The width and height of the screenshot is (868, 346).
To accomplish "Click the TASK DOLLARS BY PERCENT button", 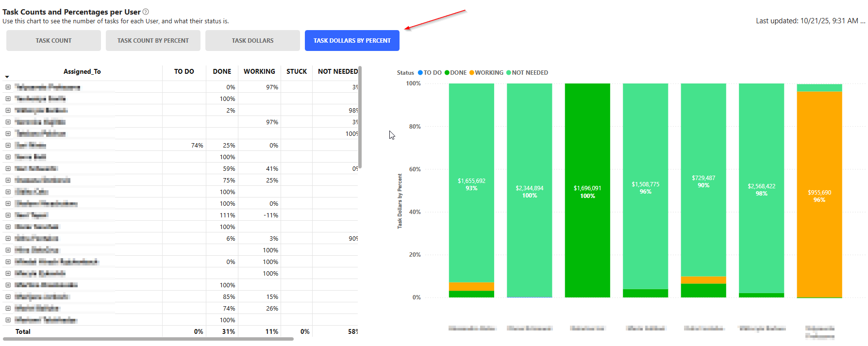I will [x=352, y=41].
